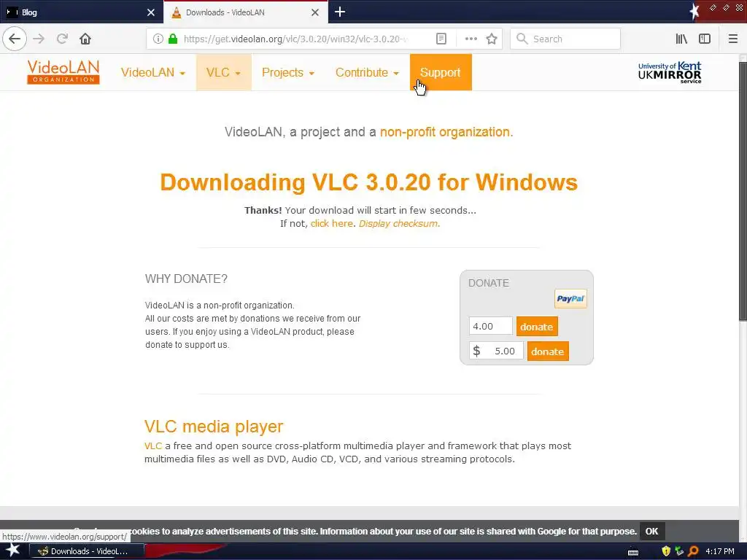
Task: Reload the current page
Action: coord(62,39)
